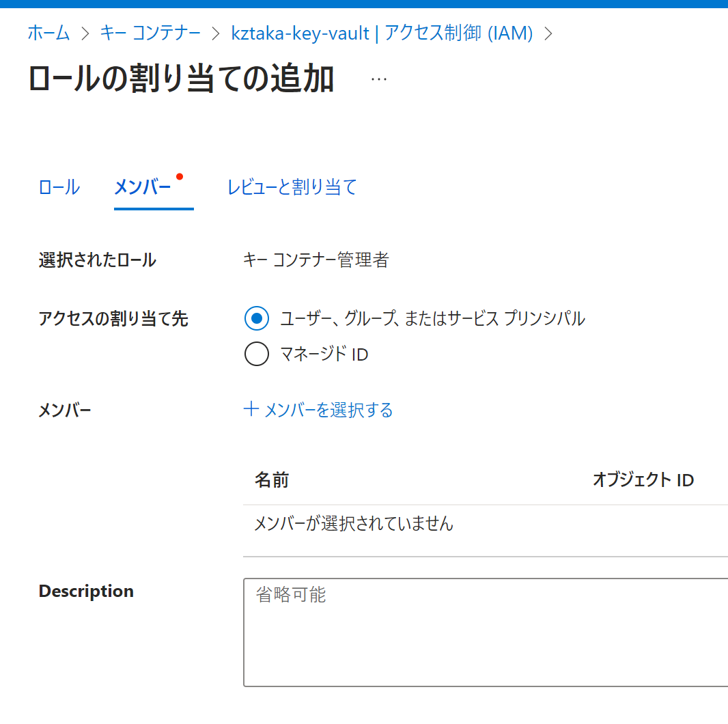
Task: Click the chevron after キー コンテナー breadcrumb
Action: coord(216,33)
